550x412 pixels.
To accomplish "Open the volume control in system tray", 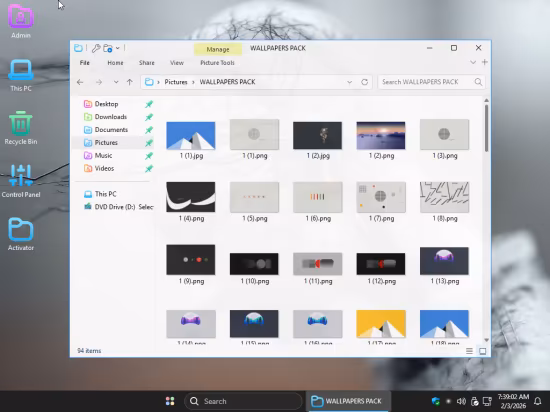I will coord(461,401).
